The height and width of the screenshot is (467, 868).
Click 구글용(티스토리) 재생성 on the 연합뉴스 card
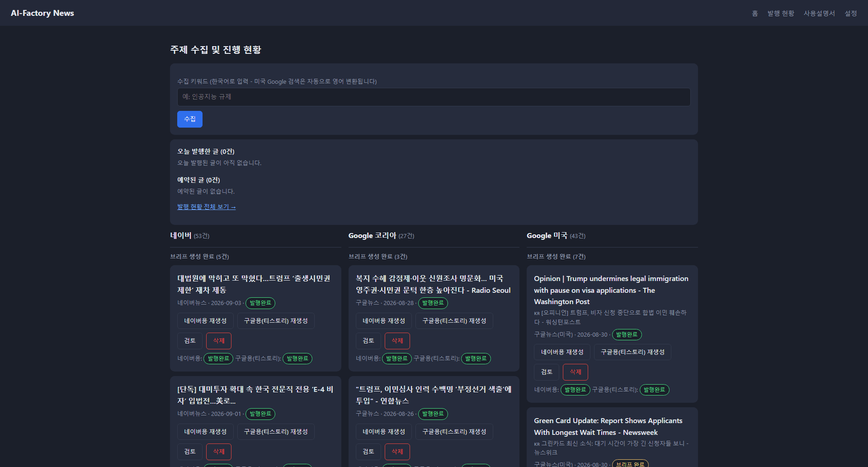(454, 432)
